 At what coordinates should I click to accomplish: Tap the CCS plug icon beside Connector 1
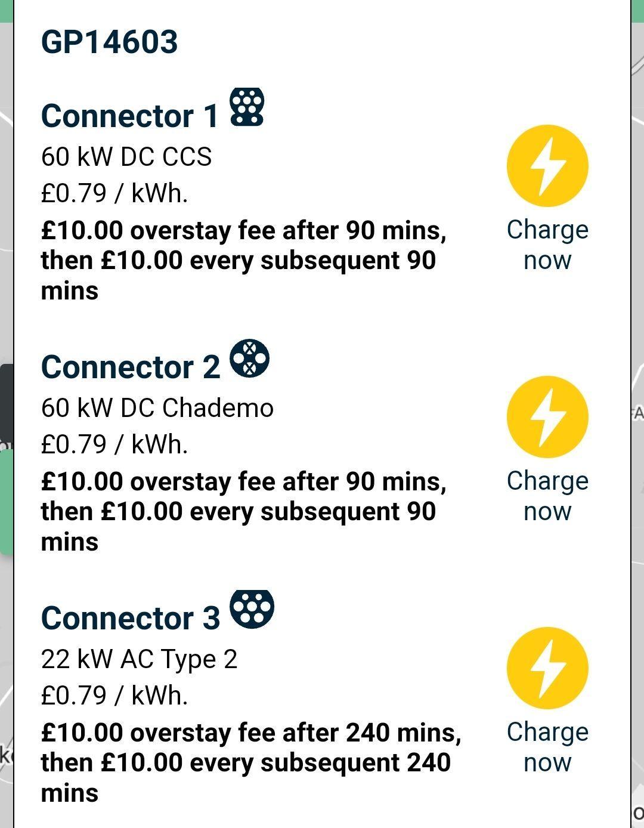tap(247, 107)
